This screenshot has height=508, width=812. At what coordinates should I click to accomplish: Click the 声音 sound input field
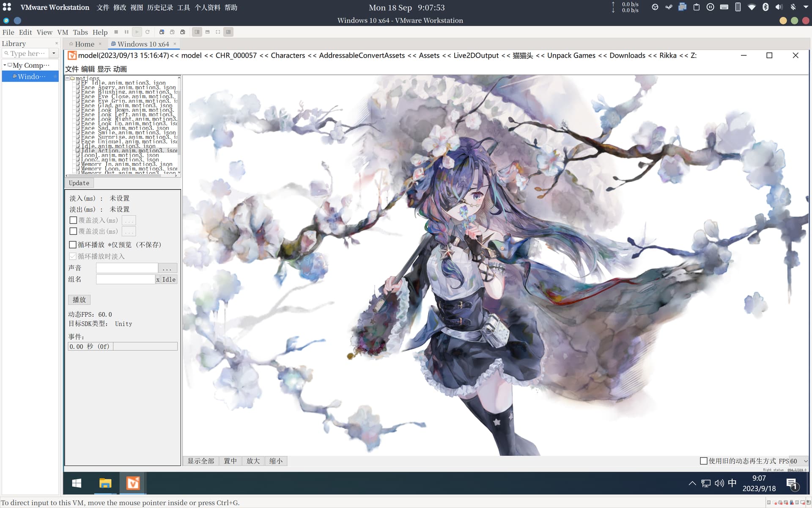(127, 268)
